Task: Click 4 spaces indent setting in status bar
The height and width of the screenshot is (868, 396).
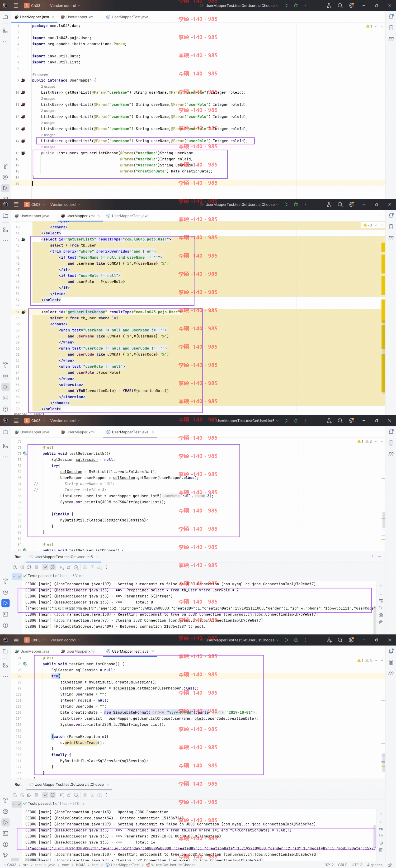Action: 374,865
